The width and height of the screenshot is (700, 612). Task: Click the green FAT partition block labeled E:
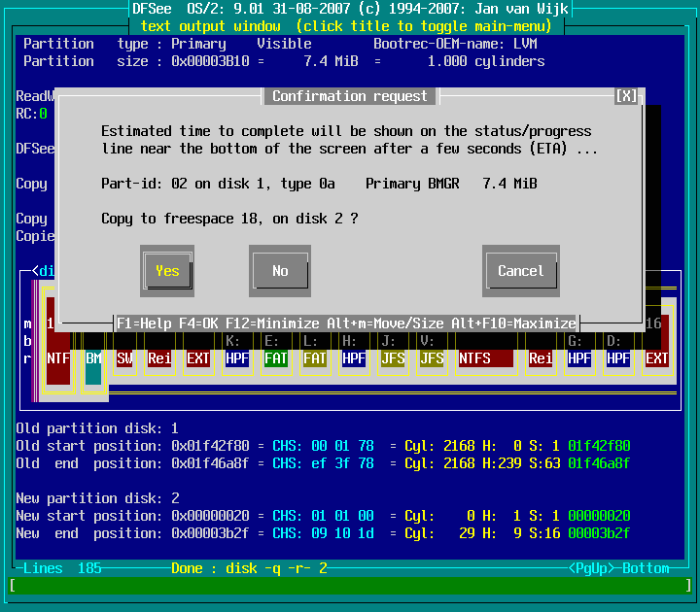(275, 358)
